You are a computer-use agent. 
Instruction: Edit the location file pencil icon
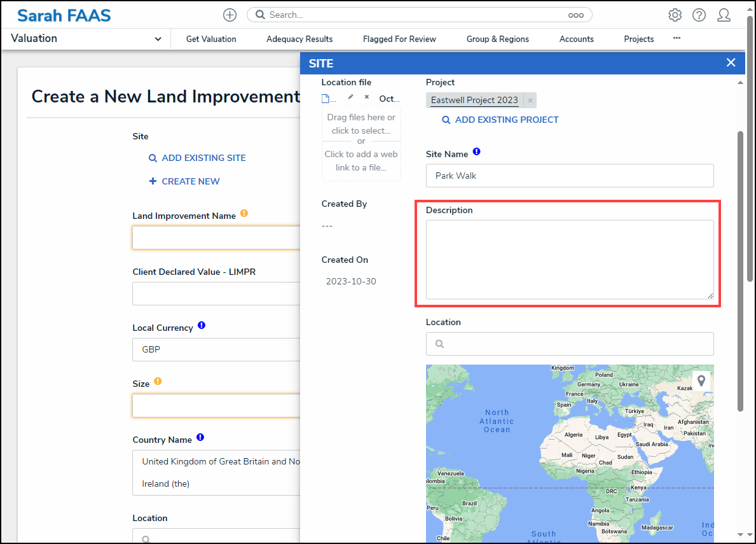351,97
